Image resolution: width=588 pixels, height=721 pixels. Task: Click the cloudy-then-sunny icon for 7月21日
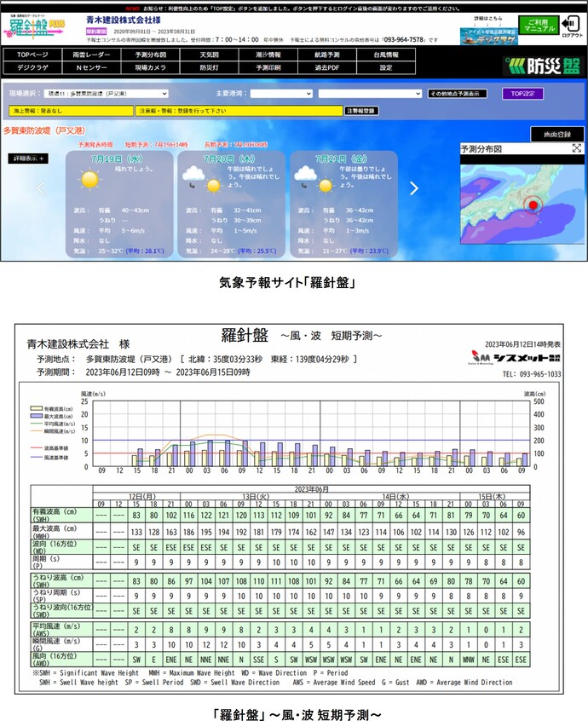(314, 179)
